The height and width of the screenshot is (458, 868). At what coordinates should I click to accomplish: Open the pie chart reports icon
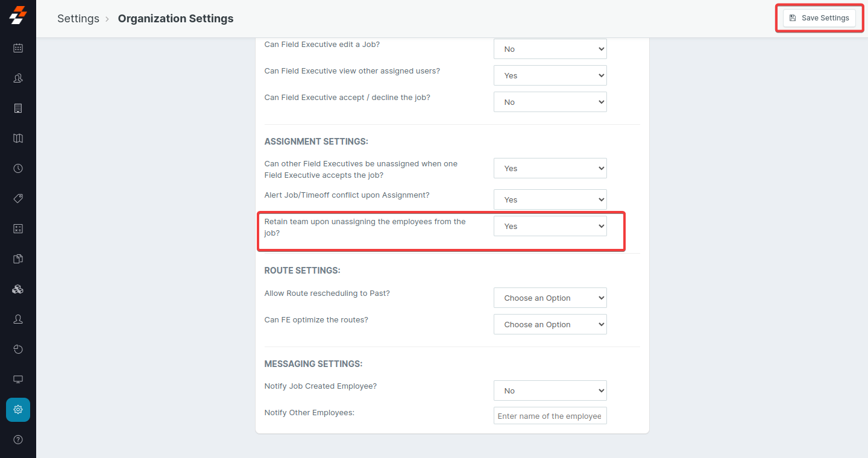coord(18,350)
